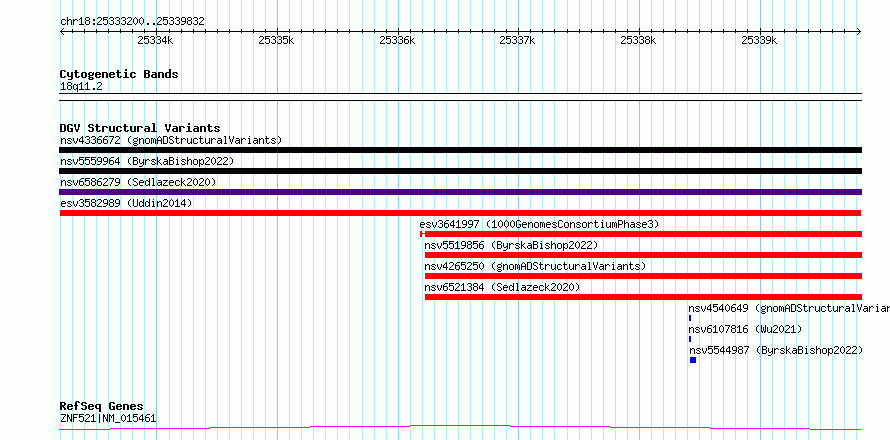
Task: Open nsv5559964 (ByrskaBishop2022) label
Action: click(x=147, y=161)
